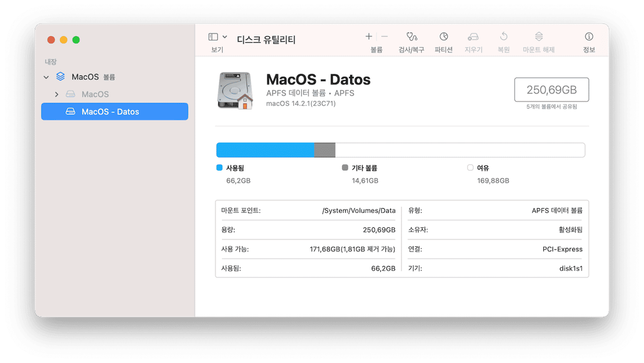Run First Aid stethoscope icon
The image size is (644, 363).
pyautogui.click(x=412, y=37)
